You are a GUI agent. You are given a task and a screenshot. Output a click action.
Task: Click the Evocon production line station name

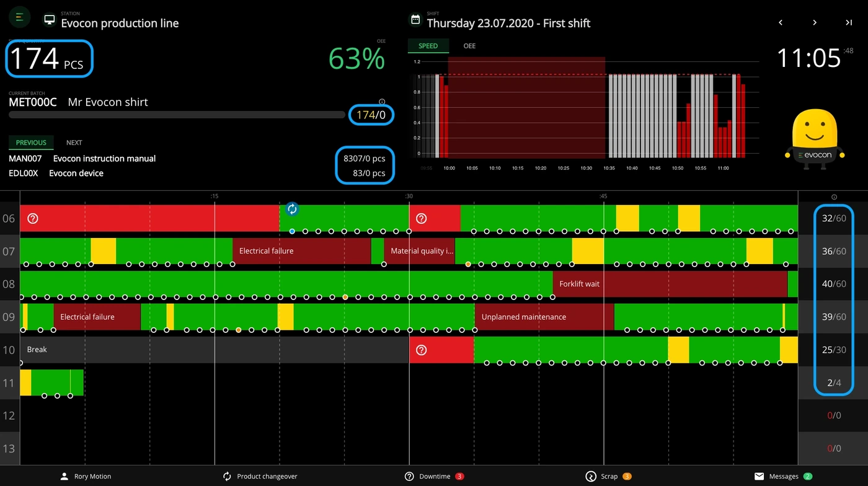click(120, 24)
